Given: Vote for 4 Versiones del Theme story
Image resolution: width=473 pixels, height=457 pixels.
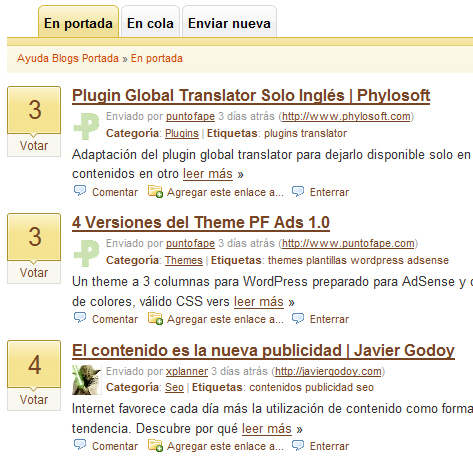Looking at the screenshot, I should click(34, 273).
